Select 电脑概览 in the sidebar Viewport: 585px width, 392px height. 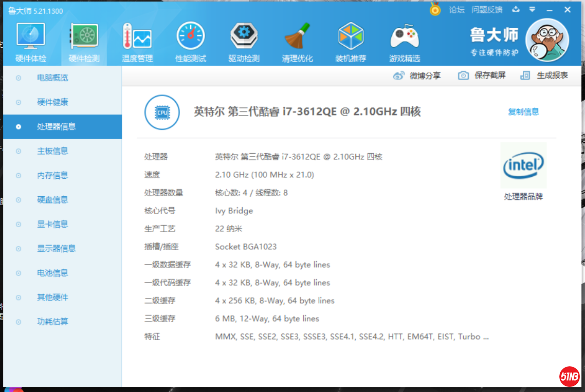pos(62,78)
